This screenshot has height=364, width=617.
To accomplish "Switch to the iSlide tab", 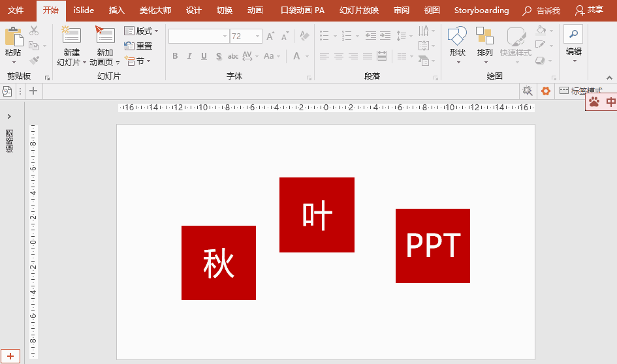I will click(x=84, y=10).
